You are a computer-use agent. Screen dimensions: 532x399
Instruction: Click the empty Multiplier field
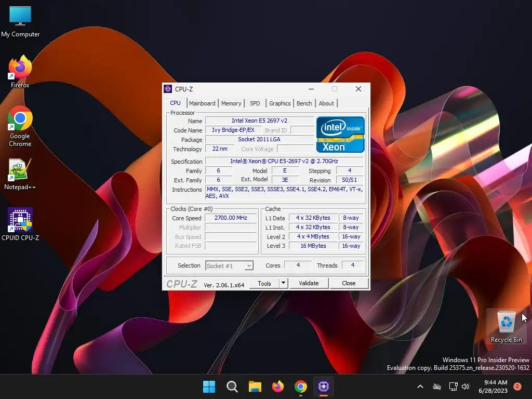tap(231, 228)
